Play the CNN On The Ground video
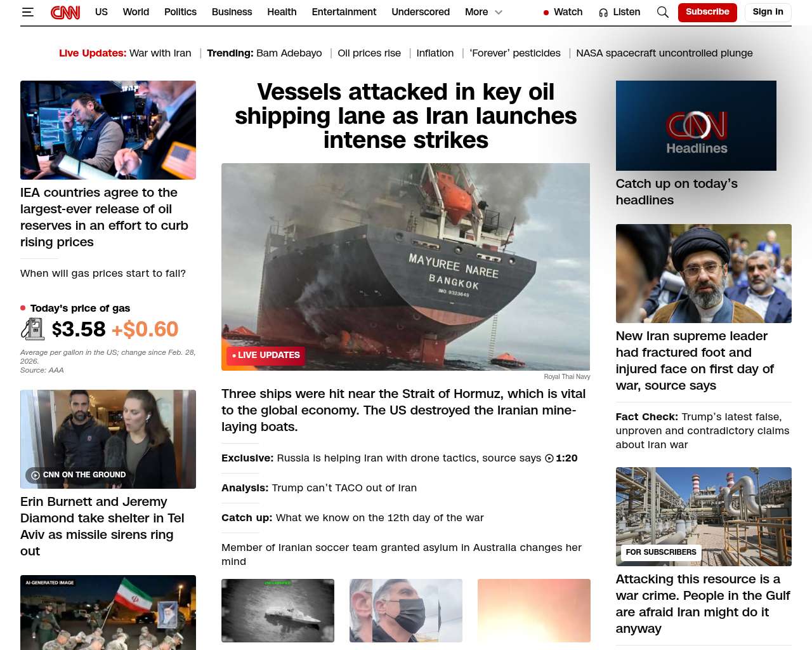 36,475
